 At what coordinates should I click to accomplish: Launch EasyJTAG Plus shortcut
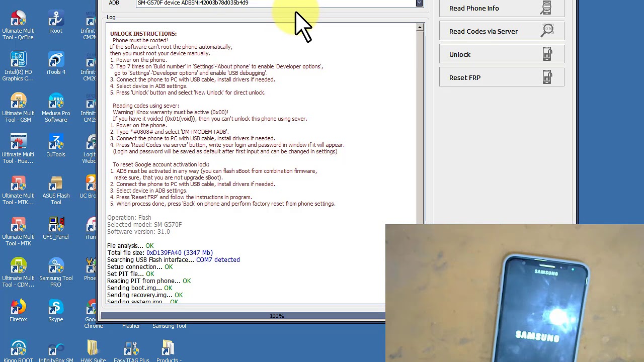[131, 351]
